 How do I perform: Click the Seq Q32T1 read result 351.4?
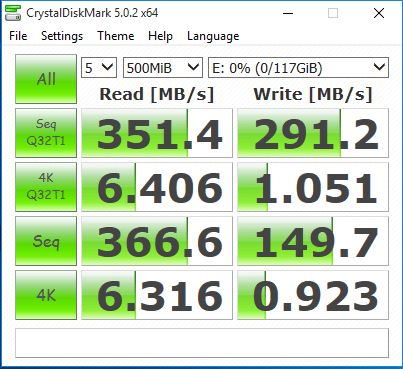(157, 133)
